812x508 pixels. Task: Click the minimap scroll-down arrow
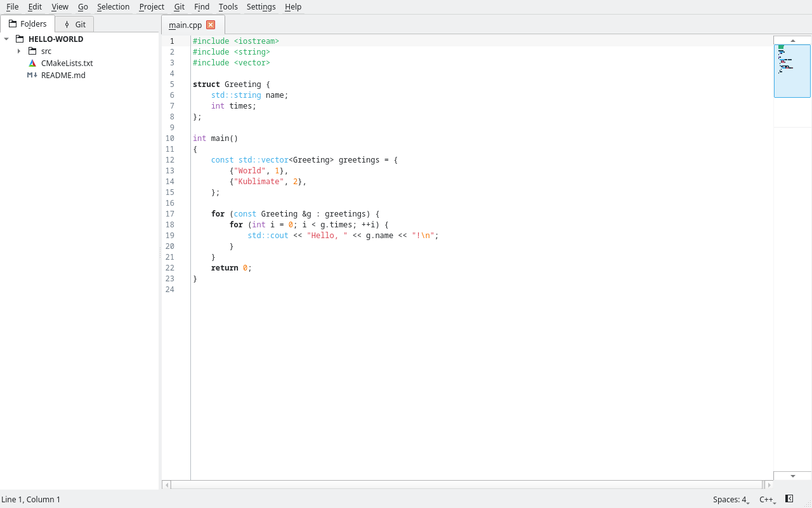[793, 476]
